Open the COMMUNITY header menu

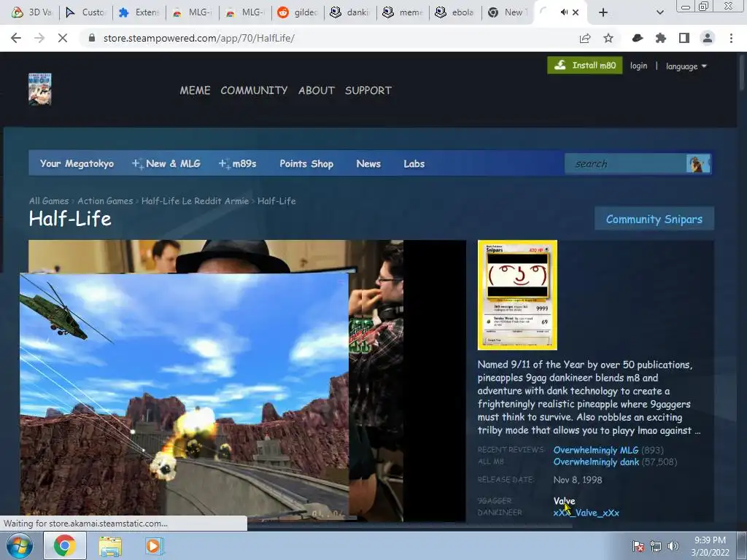(x=254, y=90)
